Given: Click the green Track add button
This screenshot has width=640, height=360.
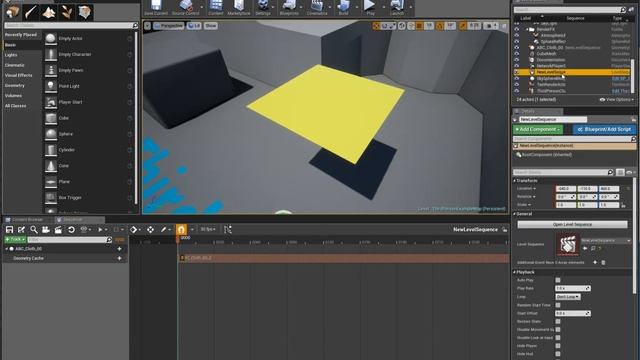Looking at the screenshot, I should 15,240.
